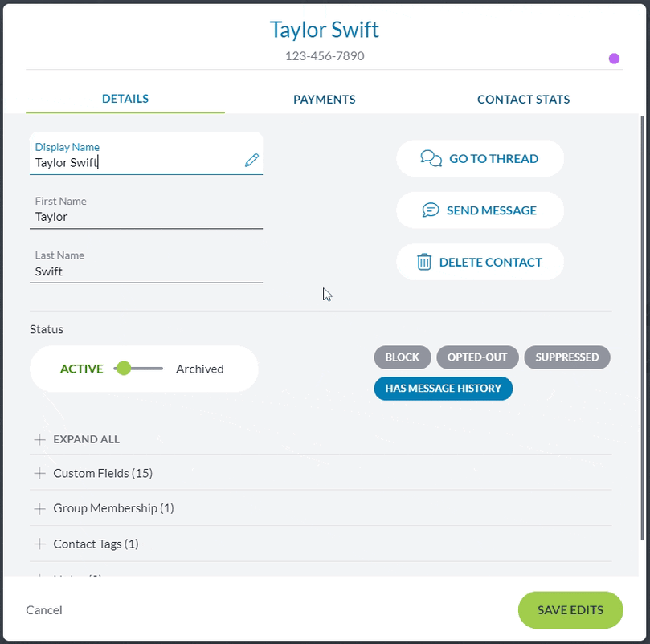Toggle the Active/Archived status switch
Screen dimensions: 650x644
138,369
